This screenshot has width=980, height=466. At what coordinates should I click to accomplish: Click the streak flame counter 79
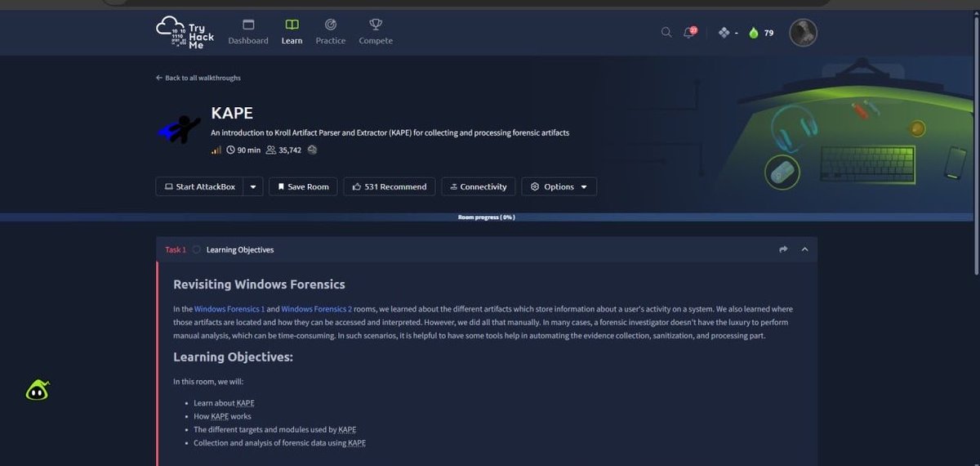tap(761, 33)
